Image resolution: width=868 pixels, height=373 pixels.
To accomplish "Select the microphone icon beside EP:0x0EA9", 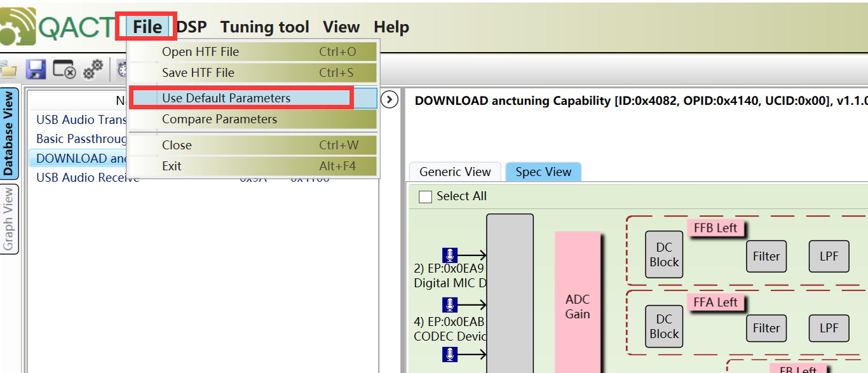I will point(450,255).
